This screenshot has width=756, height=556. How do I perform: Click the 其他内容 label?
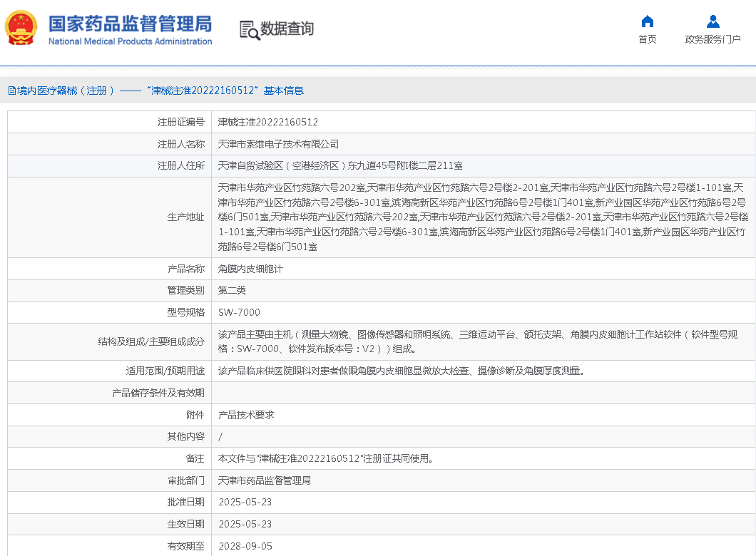coord(185,436)
